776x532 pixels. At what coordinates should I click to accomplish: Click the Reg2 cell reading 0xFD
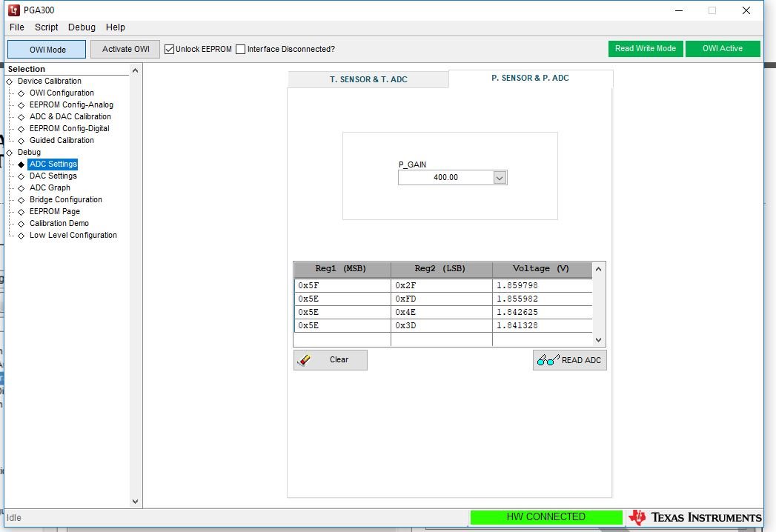pyautogui.click(x=441, y=299)
